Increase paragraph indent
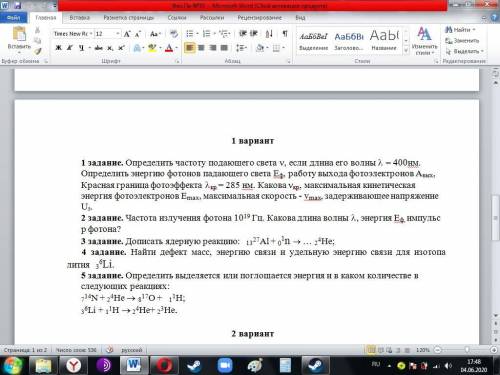 coord(254,34)
